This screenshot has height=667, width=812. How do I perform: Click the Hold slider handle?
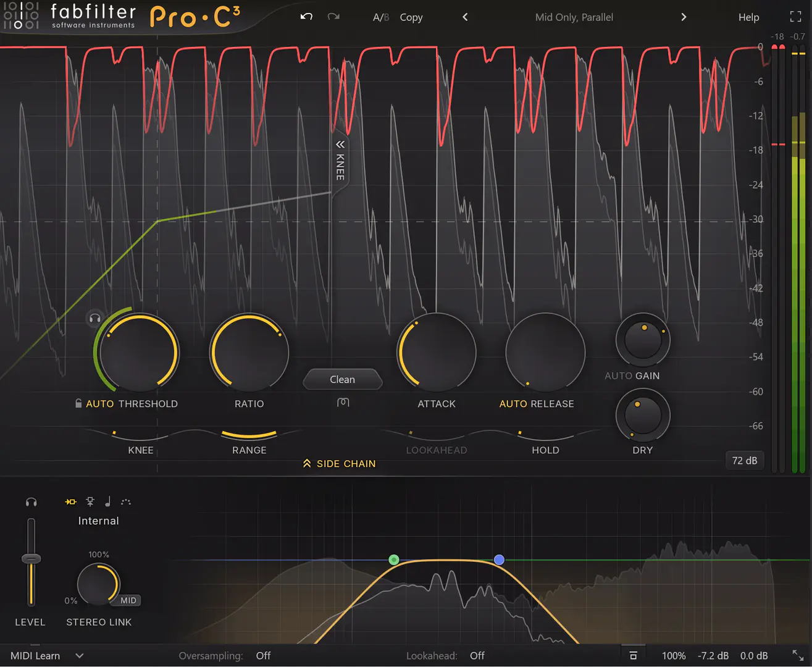[x=520, y=433]
